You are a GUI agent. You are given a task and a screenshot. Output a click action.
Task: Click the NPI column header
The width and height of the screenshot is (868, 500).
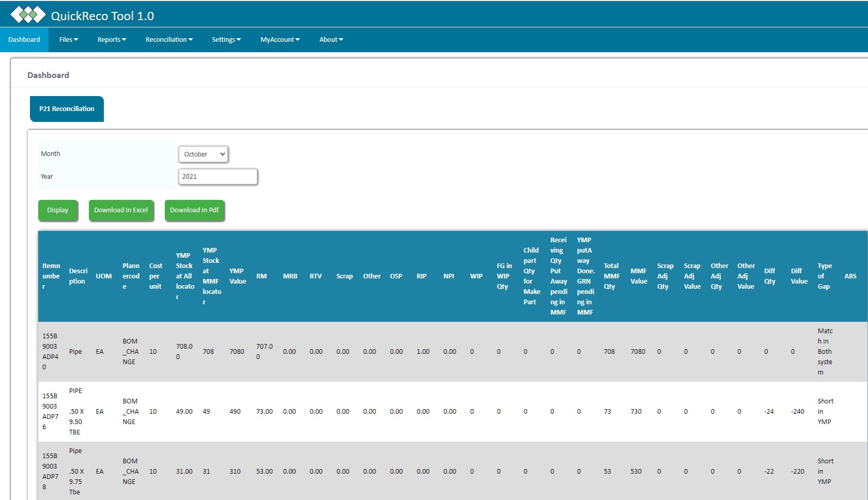448,276
